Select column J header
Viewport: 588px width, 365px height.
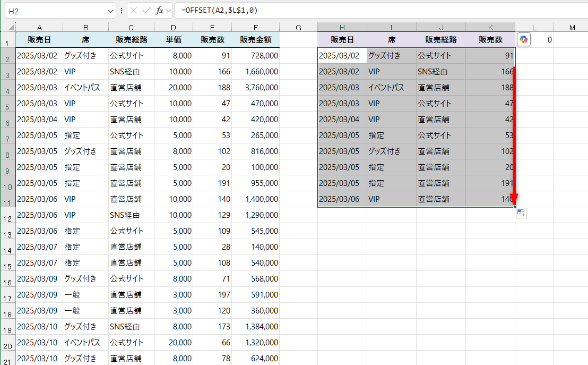tap(441, 28)
